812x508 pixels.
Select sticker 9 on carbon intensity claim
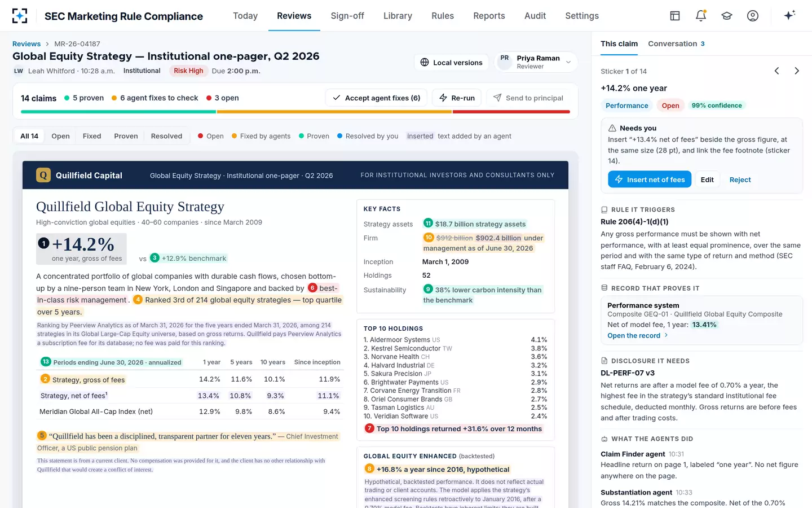coord(428,289)
